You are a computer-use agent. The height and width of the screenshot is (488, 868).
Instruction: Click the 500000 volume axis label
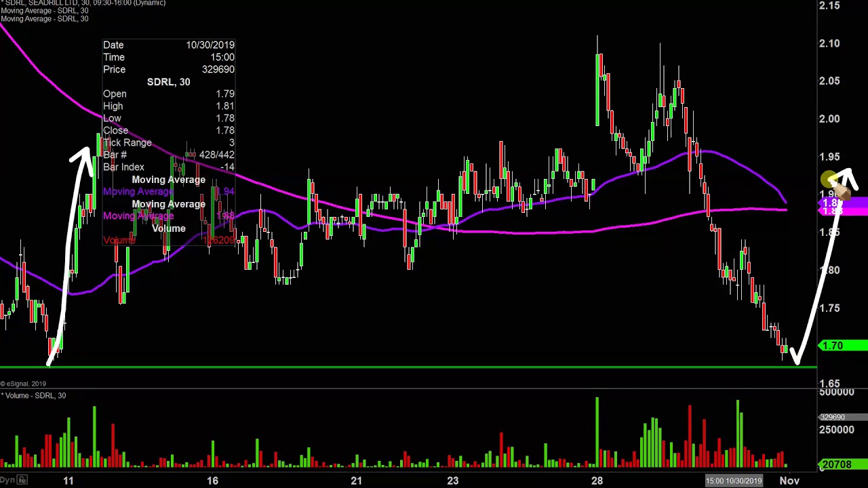(x=836, y=392)
